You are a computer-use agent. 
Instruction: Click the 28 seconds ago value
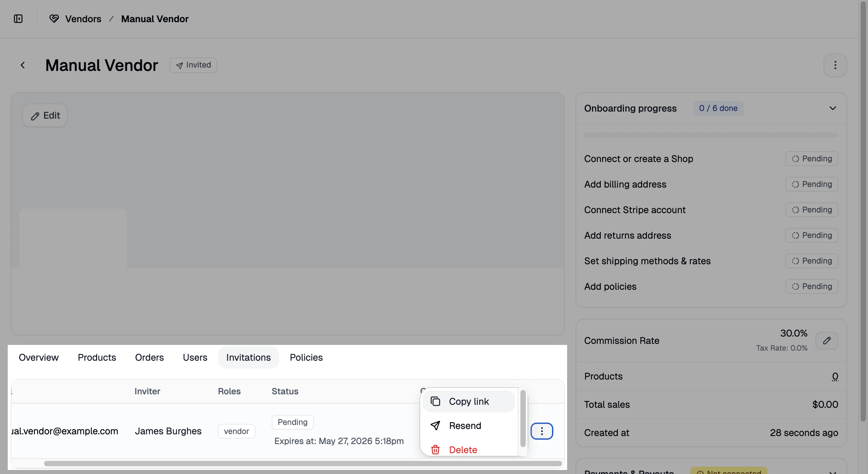[x=804, y=433]
